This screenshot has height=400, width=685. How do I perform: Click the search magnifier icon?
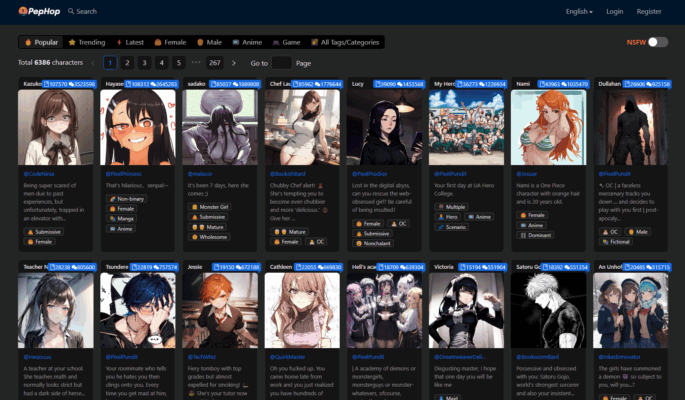coord(72,12)
